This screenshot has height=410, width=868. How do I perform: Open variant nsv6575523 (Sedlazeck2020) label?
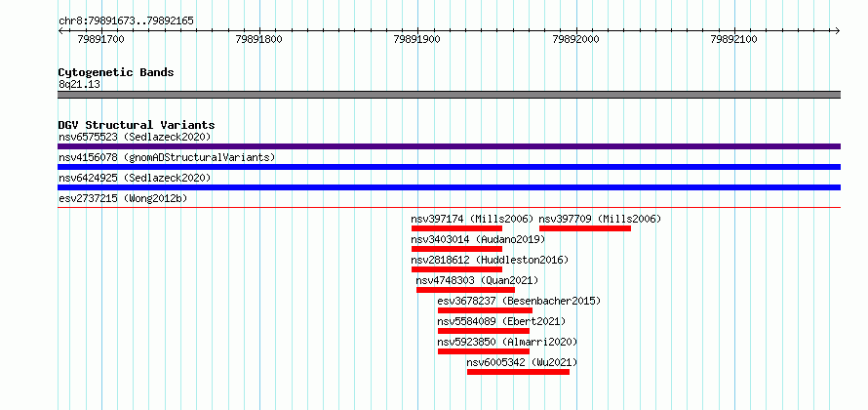coord(135,137)
